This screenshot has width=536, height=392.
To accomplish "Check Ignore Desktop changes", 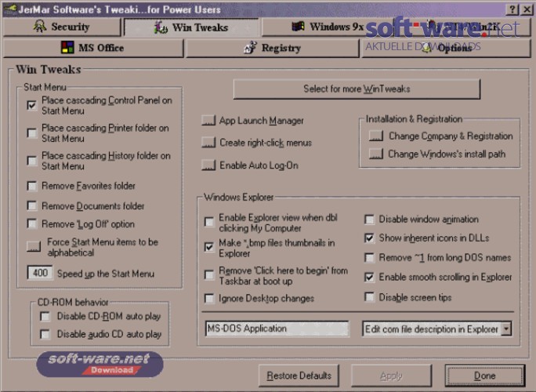I will [209, 298].
